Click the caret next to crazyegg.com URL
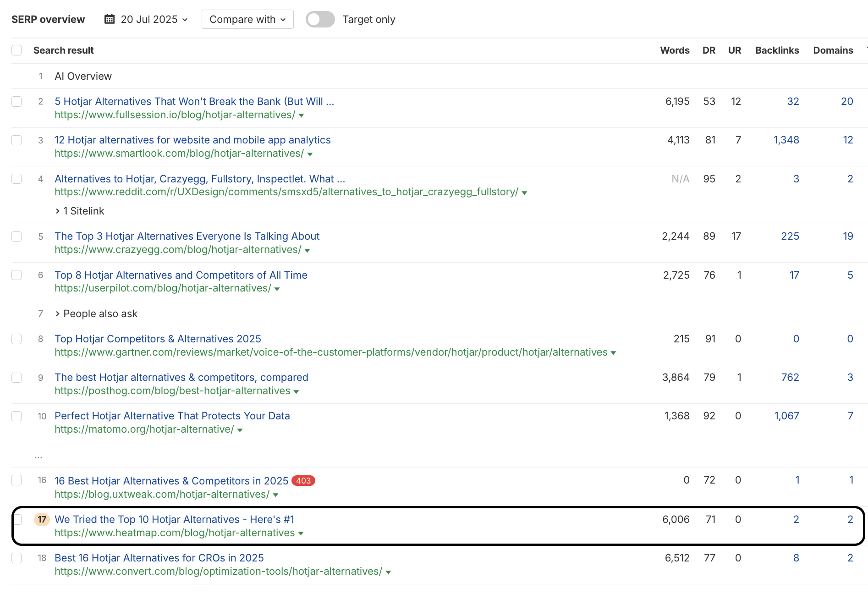This screenshot has width=868, height=594. 308,251
